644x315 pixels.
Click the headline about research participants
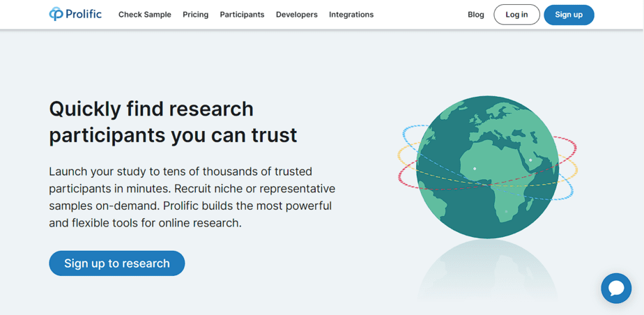click(x=173, y=121)
